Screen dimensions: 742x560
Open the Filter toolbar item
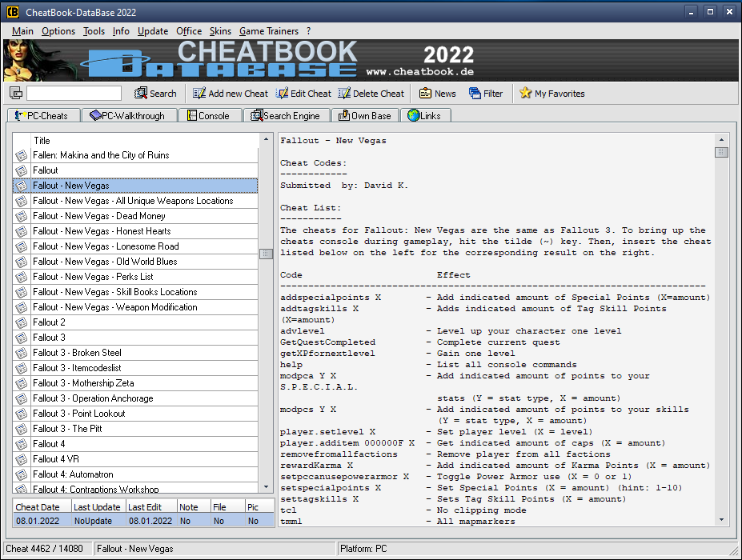pos(486,93)
